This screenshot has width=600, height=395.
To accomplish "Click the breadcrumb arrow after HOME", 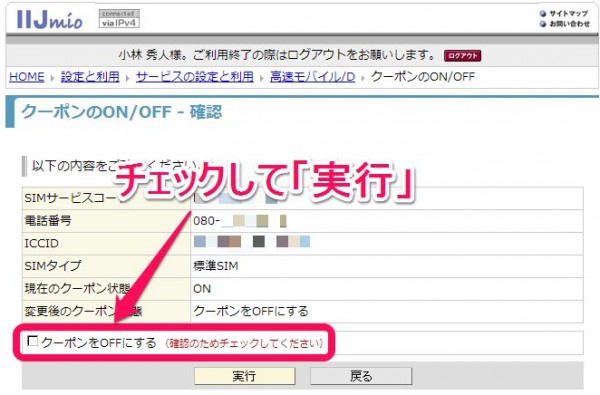I will (52, 78).
